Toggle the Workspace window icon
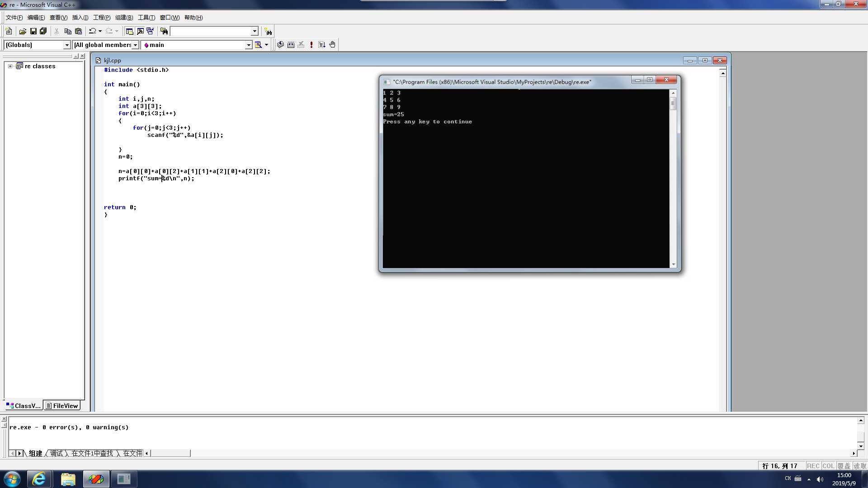868x488 pixels. (x=129, y=31)
